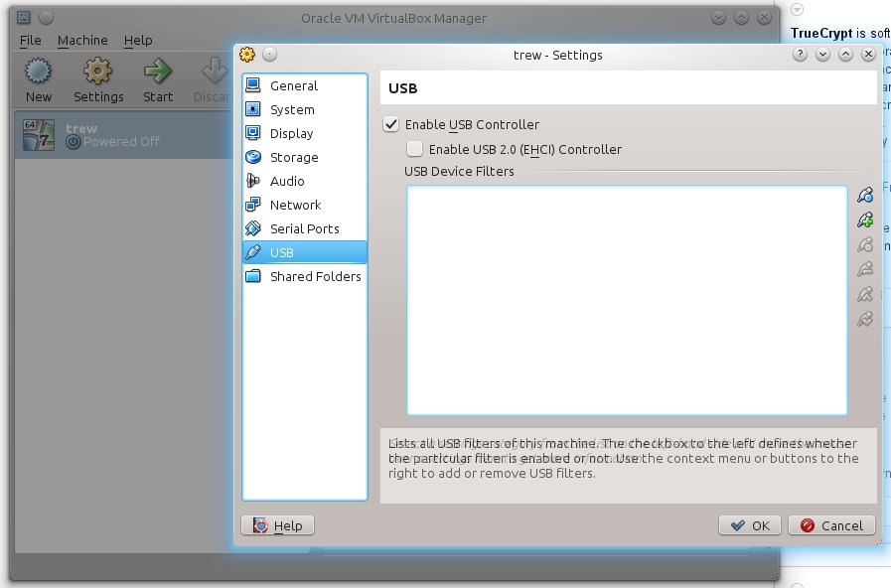Image resolution: width=891 pixels, height=588 pixels.
Task: Confirm settings with OK button
Action: pyautogui.click(x=750, y=525)
